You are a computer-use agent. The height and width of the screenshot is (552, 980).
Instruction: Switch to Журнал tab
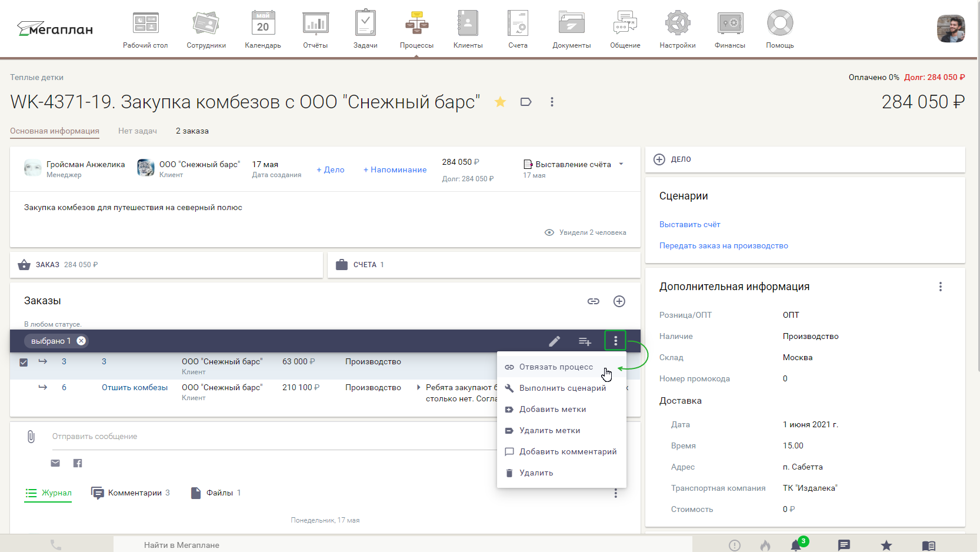[x=48, y=493]
